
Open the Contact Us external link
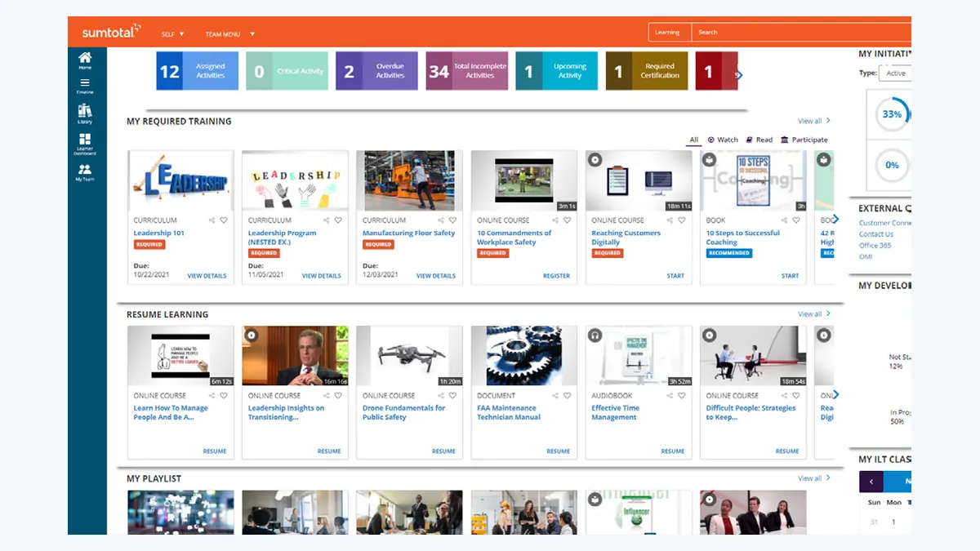(875, 234)
